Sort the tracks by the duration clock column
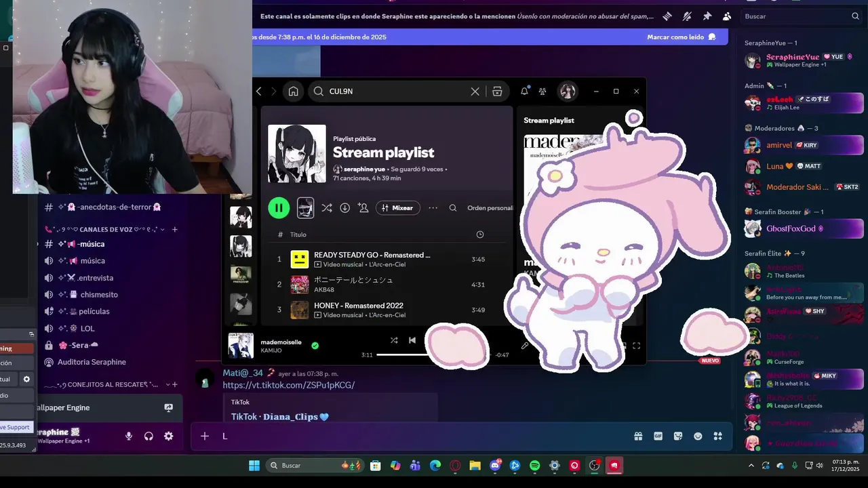 (480, 235)
